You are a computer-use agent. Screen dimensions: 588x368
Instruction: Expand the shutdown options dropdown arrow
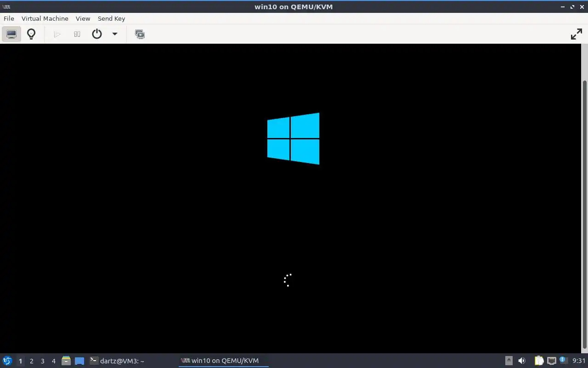click(115, 34)
